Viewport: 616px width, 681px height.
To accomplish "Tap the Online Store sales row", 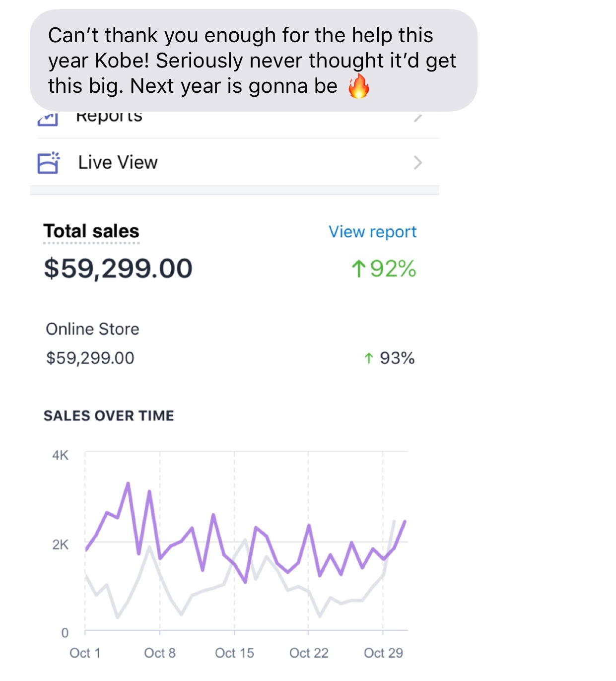I will coord(230,343).
